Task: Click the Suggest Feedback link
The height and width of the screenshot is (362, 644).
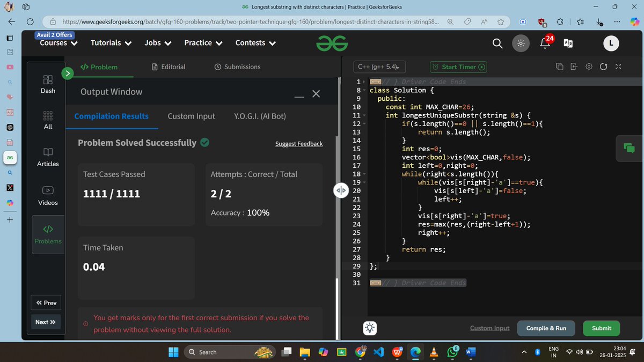Action: click(299, 144)
